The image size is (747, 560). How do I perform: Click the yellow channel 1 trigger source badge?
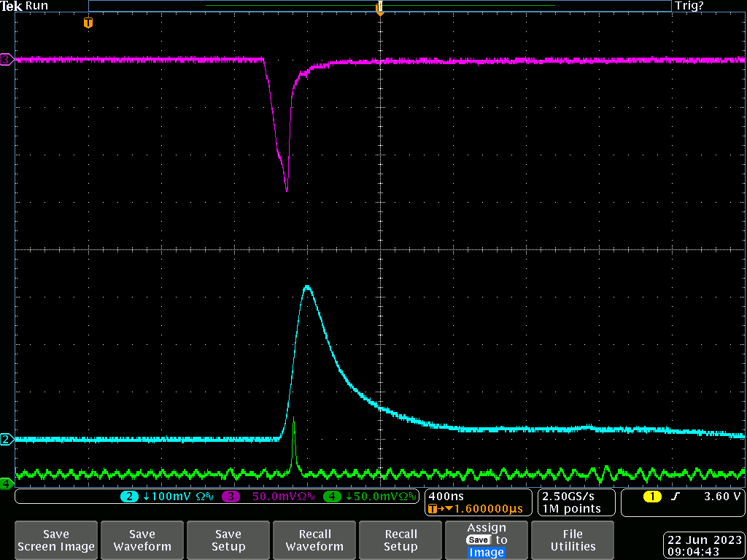651,497
